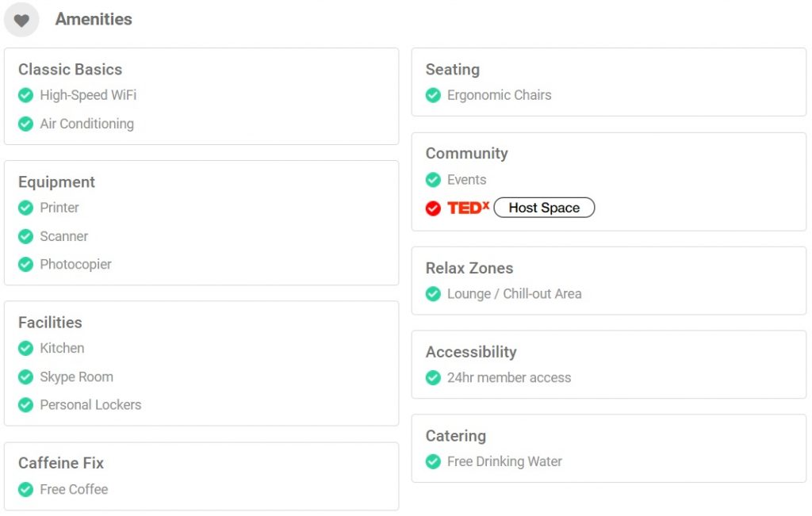Click the check icon next to Ergonomic Chairs
Image resolution: width=812 pixels, height=516 pixels.
433,95
